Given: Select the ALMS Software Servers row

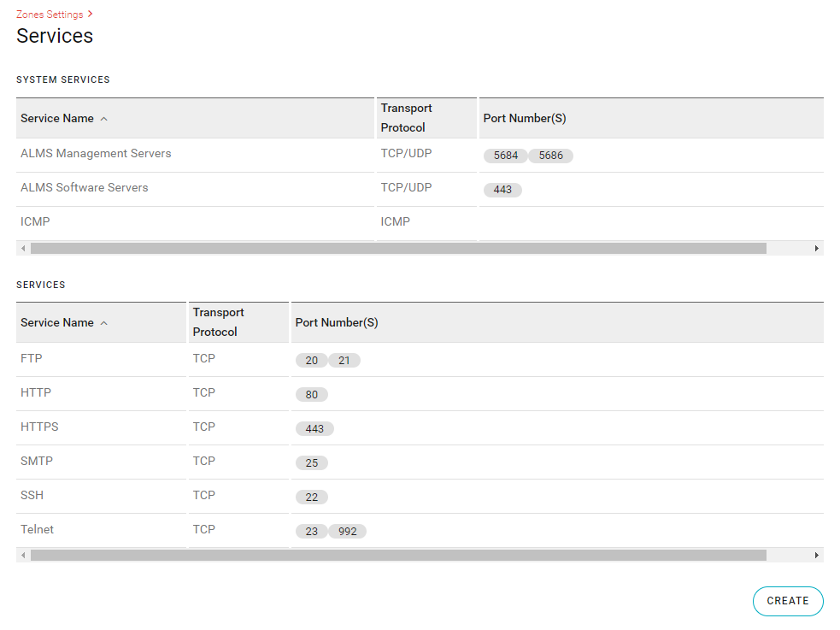Looking at the screenshot, I should (420, 190).
